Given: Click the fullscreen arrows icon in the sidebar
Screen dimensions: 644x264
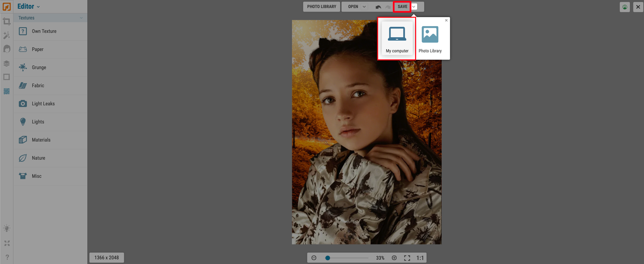Looking at the screenshot, I should coord(7,243).
